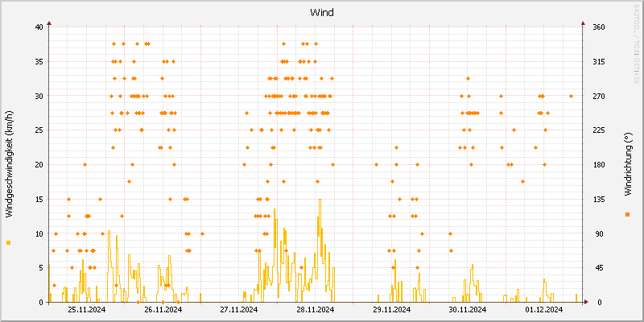
Task: Select the 28.11.2024 date label
Action: click(315, 310)
